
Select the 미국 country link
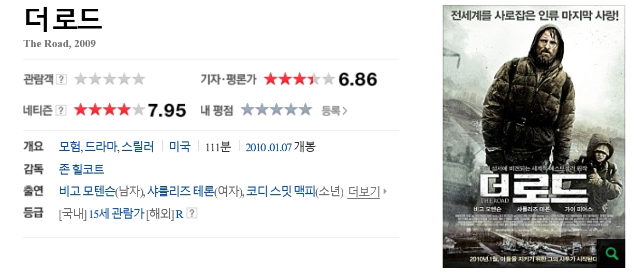(x=180, y=147)
